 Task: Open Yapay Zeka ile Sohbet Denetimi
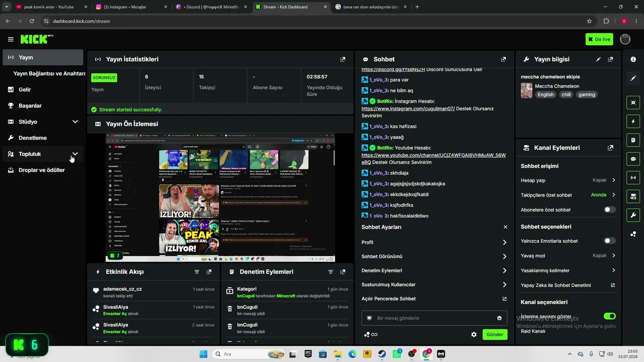tap(568, 285)
